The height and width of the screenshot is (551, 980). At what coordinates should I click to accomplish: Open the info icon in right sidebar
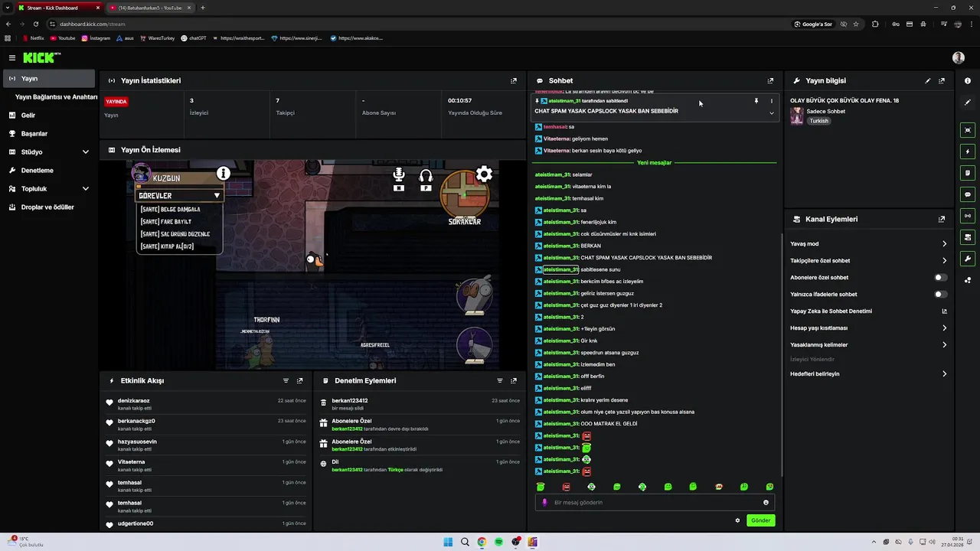[968, 80]
